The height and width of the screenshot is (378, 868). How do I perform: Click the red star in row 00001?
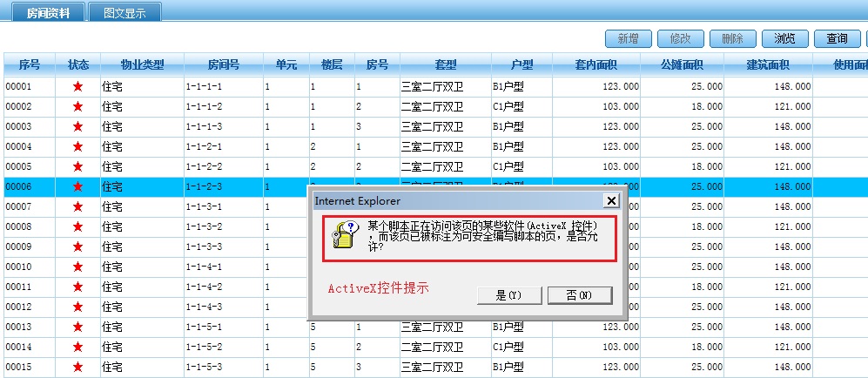(77, 86)
